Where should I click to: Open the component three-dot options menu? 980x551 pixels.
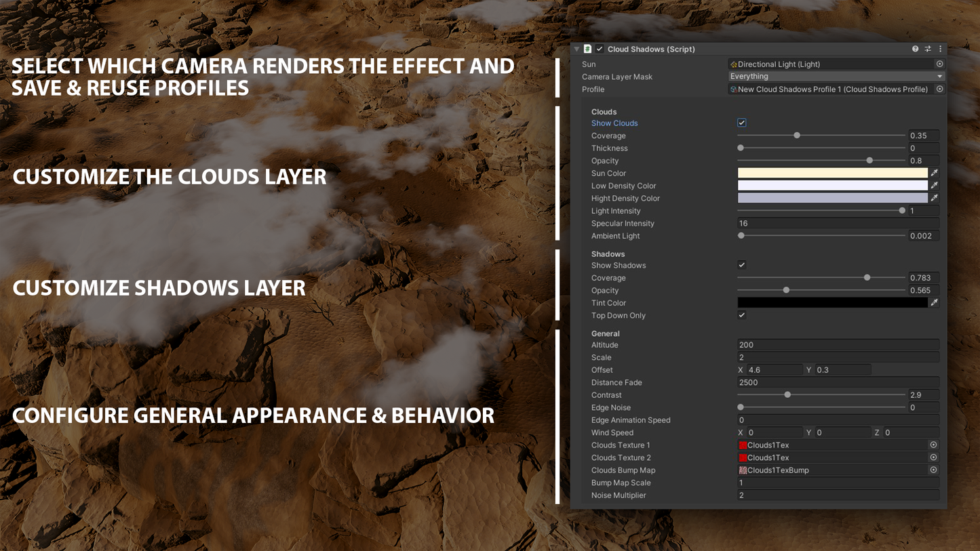click(x=940, y=49)
